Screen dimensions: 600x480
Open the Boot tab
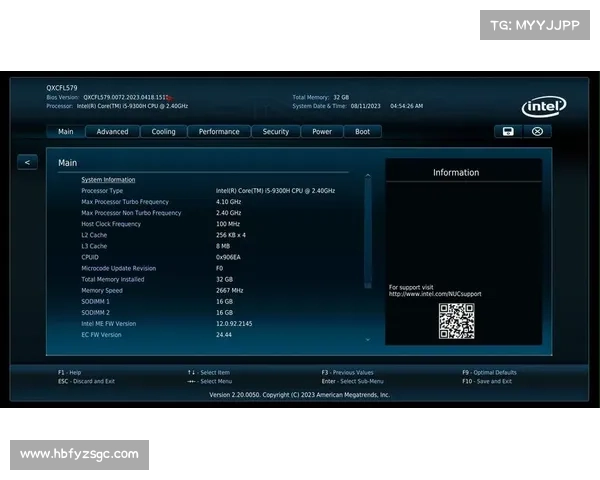tap(362, 132)
